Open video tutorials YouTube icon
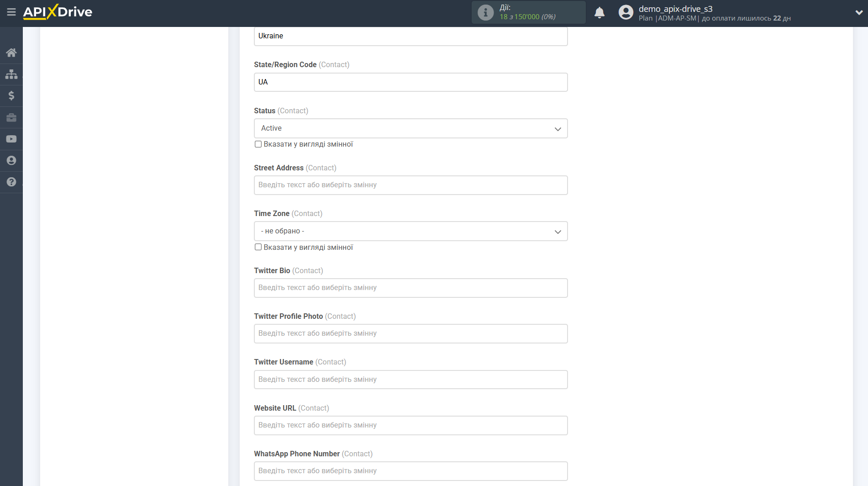868x486 pixels. 11,139
